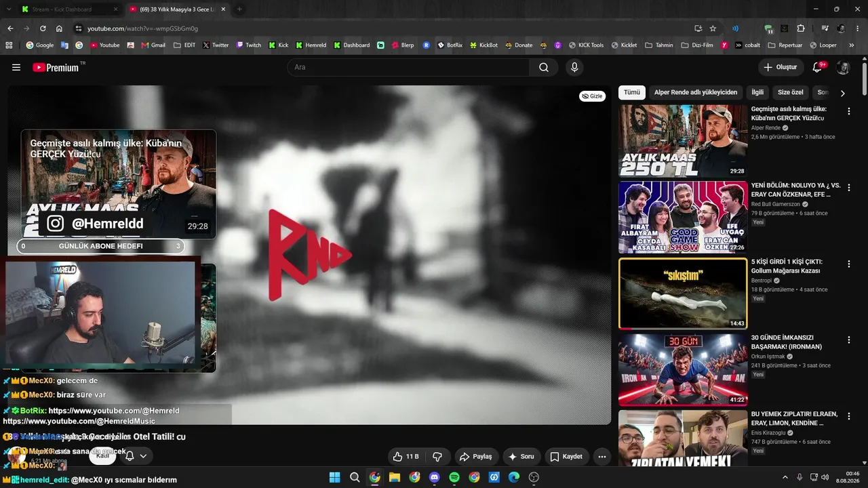This screenshot has height=488, width=868.
Task: Open options for YENİ BÖLÜM: NOLUYO YA video
Action: 848,187
